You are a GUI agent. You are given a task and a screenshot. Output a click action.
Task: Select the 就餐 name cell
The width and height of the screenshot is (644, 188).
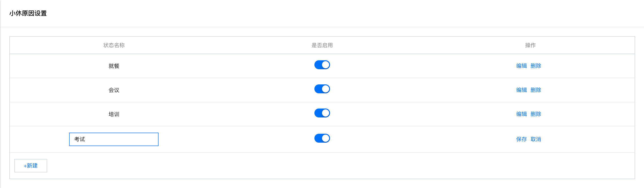(x=114, y=66)
